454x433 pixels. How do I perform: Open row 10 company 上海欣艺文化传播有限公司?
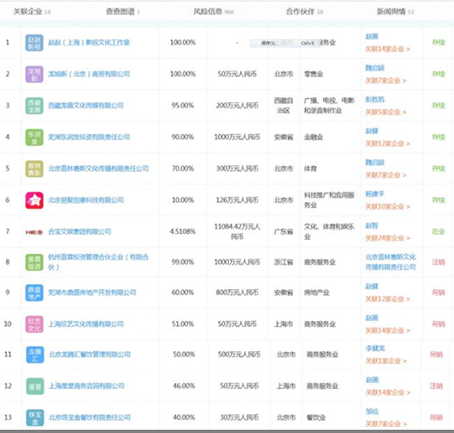pyautogui.click(x=86, y=324)
